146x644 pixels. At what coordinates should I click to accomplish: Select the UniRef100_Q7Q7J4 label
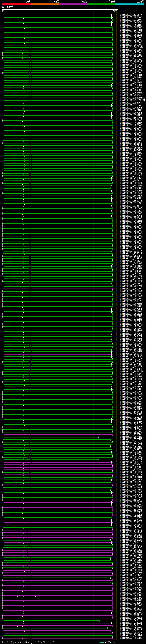pos(131,487)
